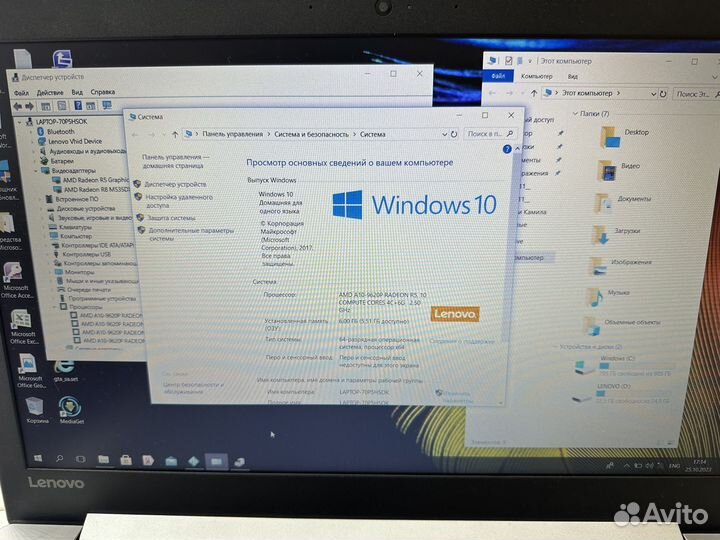Expand the Батареи category
720x540 pixels.
point(35,161)
